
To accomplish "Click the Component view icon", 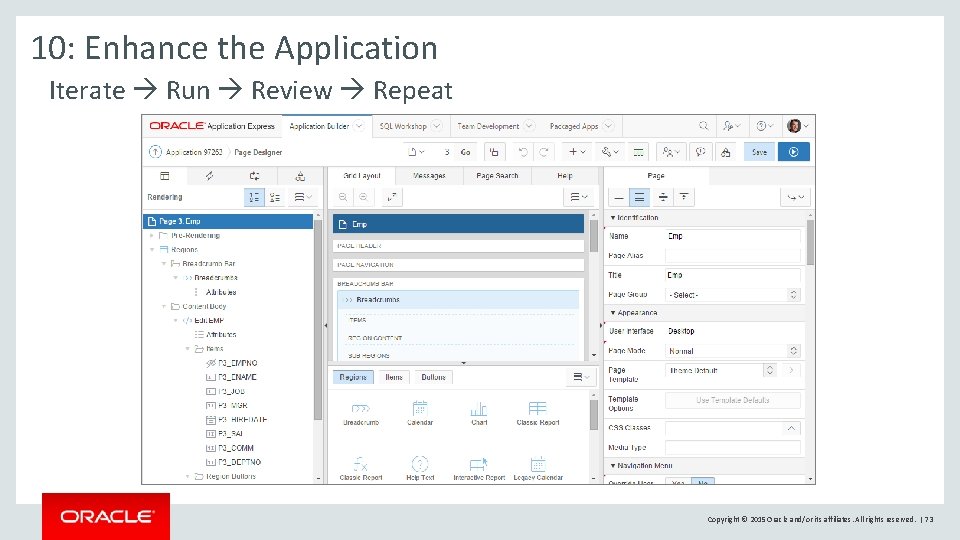I will pos(638,152).
